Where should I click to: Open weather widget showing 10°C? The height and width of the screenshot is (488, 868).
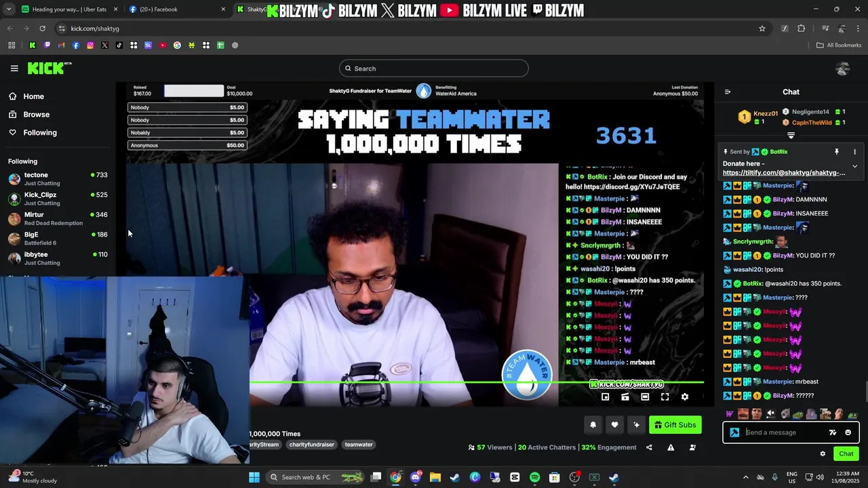point(33,477)
